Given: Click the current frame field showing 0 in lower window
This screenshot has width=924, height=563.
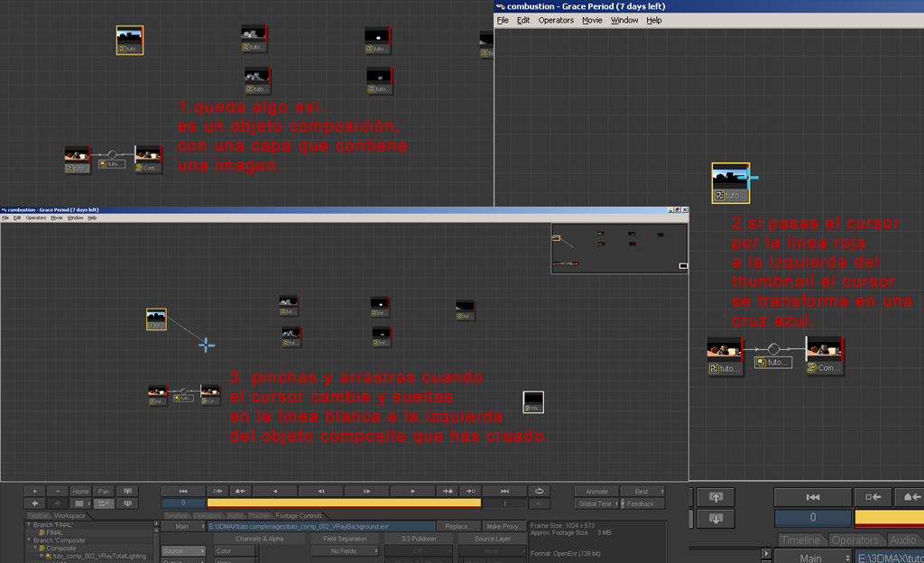Looking at the screenshot, I should pyautogui.click(x=183, y=503).
